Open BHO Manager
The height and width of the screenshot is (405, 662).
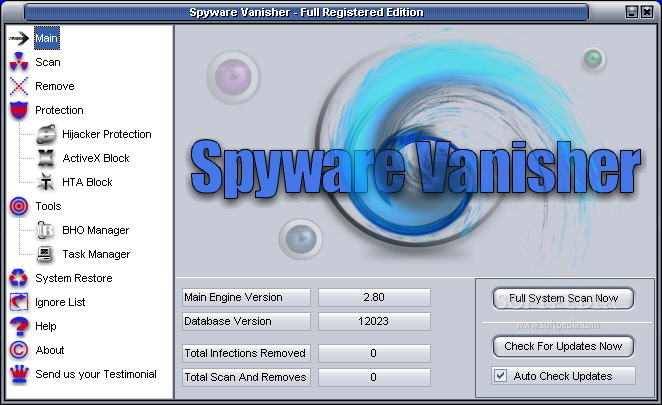(x=96, y=230)
